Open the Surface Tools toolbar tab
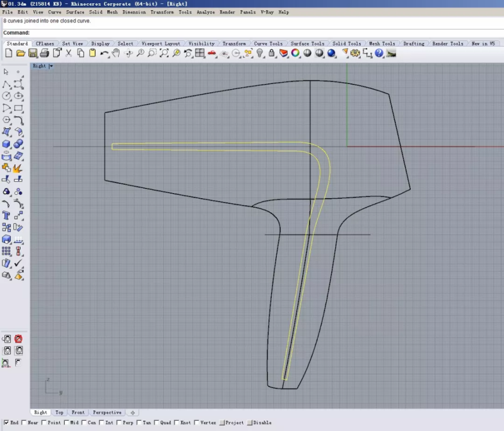This screenshot has width=504, height=431. coord(308,44)
